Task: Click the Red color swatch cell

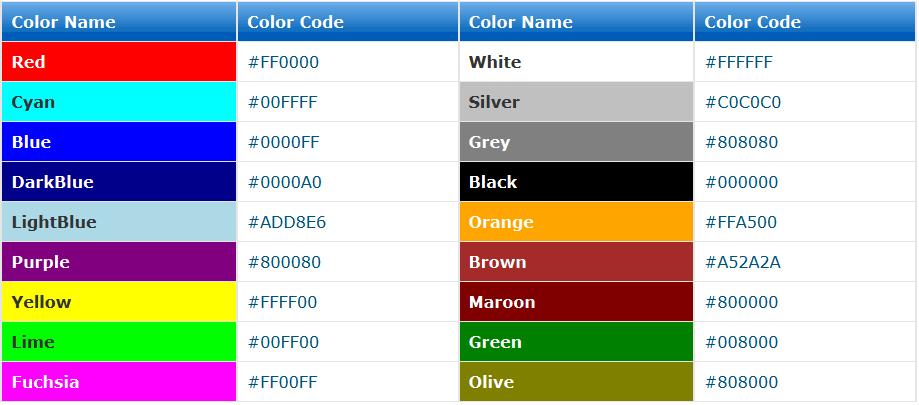Action: (118, 62)
